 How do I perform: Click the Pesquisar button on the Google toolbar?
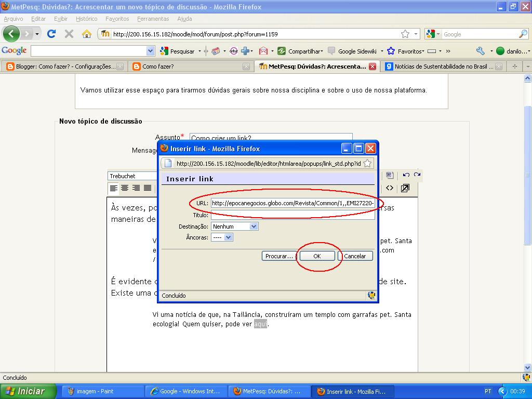pyautogui.click(x=178, y=51)
